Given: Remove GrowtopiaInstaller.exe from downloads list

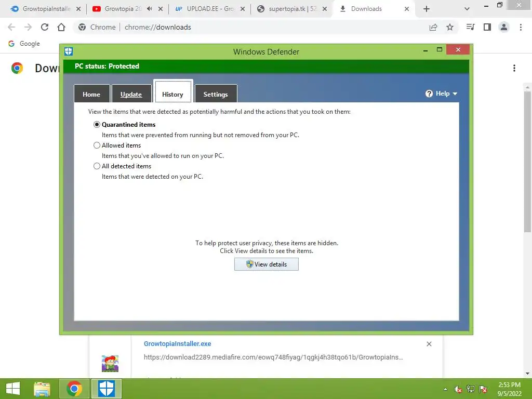Looking at the screenshot, I should tap(429, 344).
